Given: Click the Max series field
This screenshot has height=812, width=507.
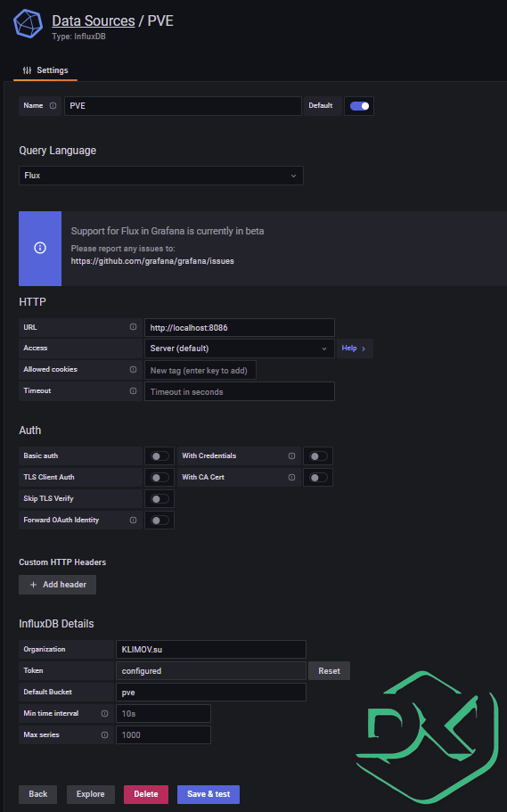Looking at the screenshot, I should 164,734.
